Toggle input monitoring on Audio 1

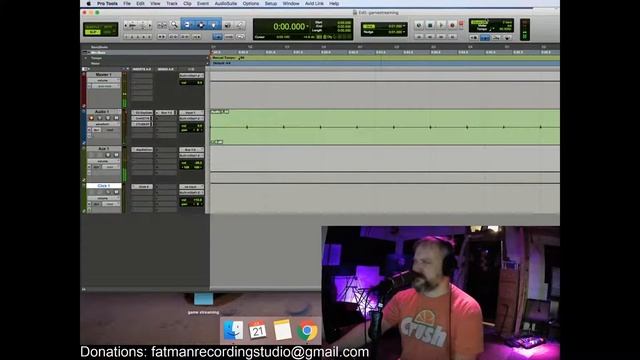tap(100, 118)
